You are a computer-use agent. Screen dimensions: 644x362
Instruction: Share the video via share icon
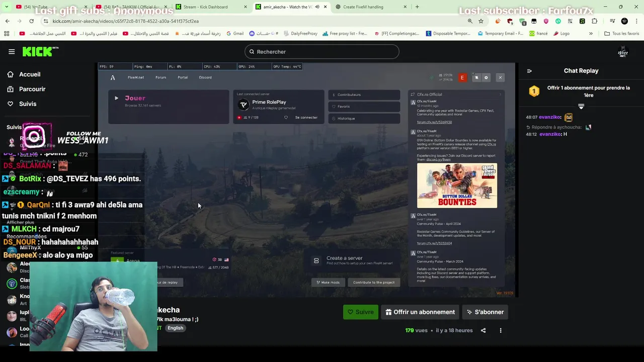click(x=483, y=330)
